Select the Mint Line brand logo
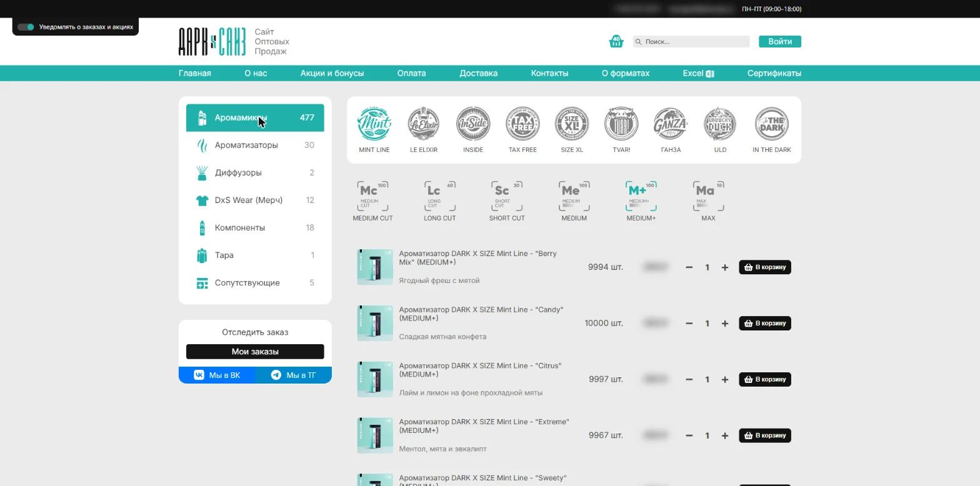The image size is (980, 486). [374, 124]
